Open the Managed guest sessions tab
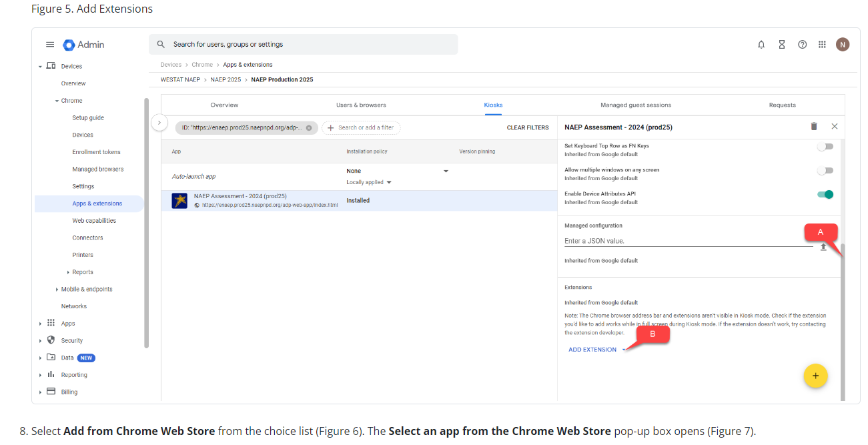This screenshot has width=868, height=445. point(635,105)
